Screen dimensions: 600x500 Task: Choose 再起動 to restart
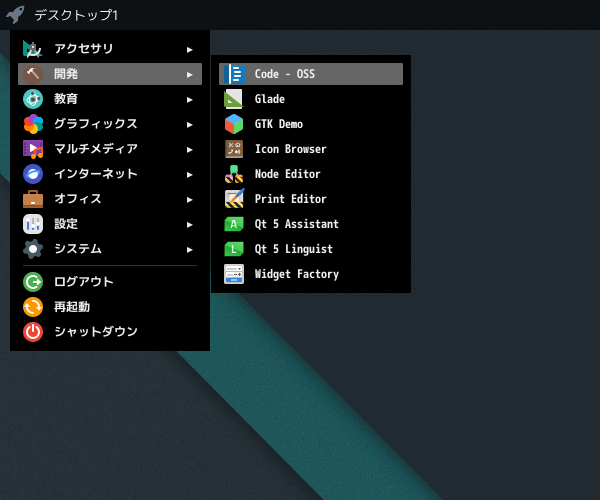tap(110, 307)
